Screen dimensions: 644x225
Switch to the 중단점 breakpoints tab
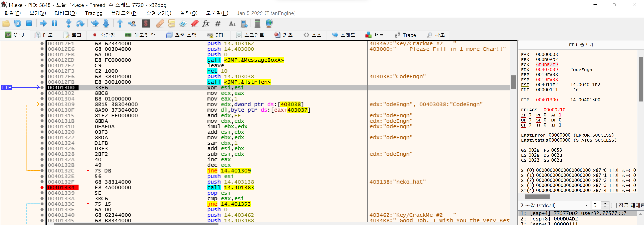104,35
